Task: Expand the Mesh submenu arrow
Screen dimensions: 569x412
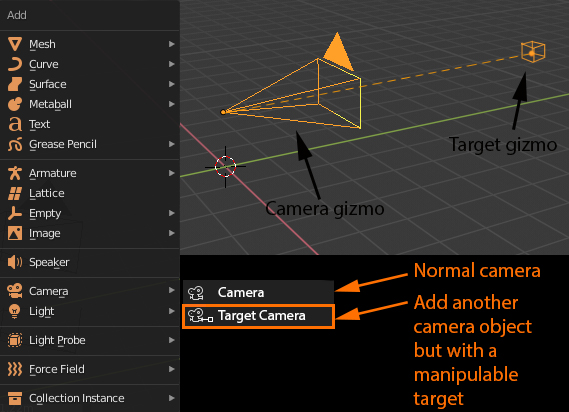Action: [172, 44]
